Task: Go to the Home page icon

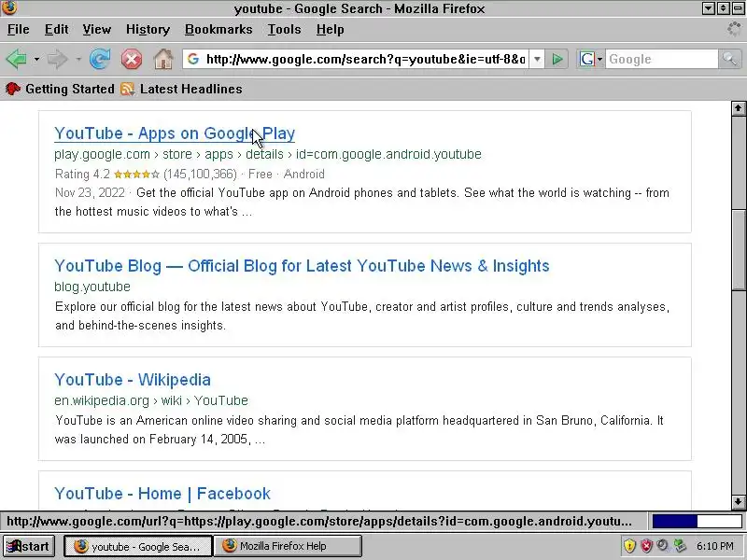Action: [x=163, y=60]
